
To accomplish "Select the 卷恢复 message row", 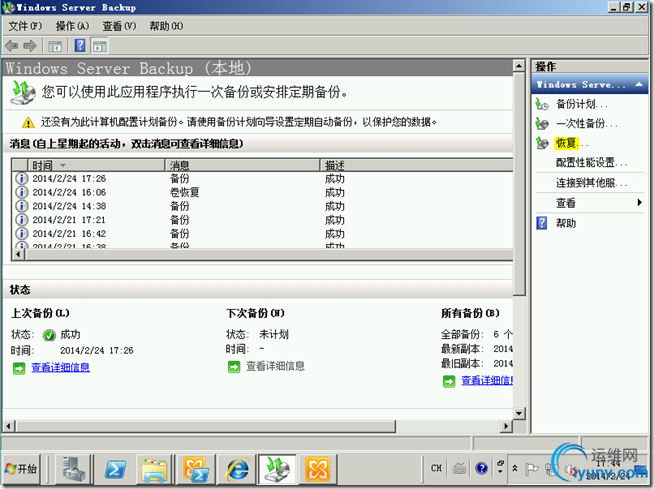I will coord(263,192).
